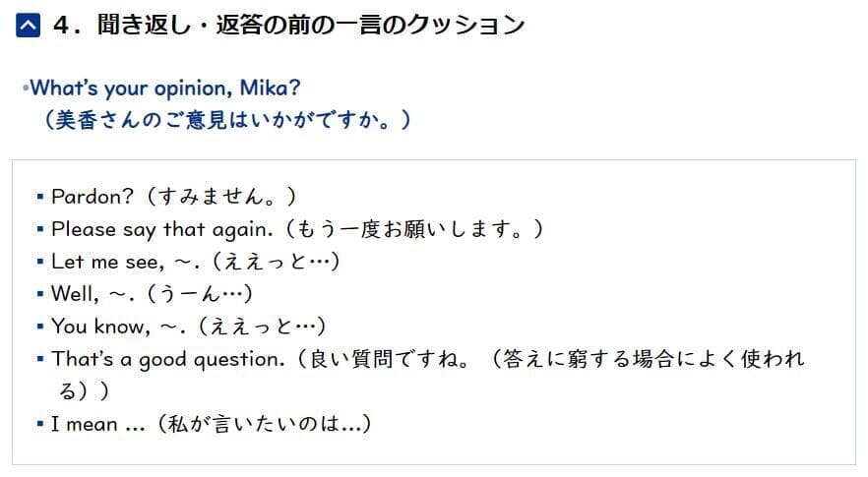Select the "Pardon?" phrase line
The height and width of the screenshot is (477, 868).
pos(174,197)
